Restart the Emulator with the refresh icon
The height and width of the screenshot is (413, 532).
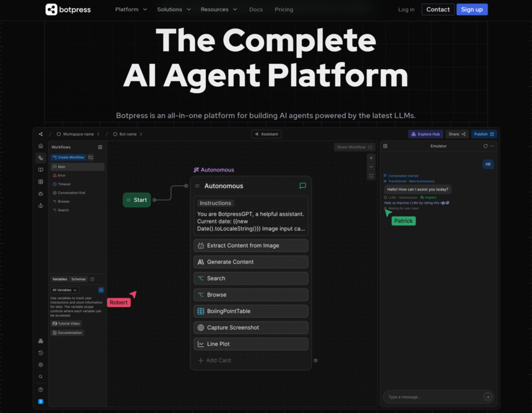[485, 146]
